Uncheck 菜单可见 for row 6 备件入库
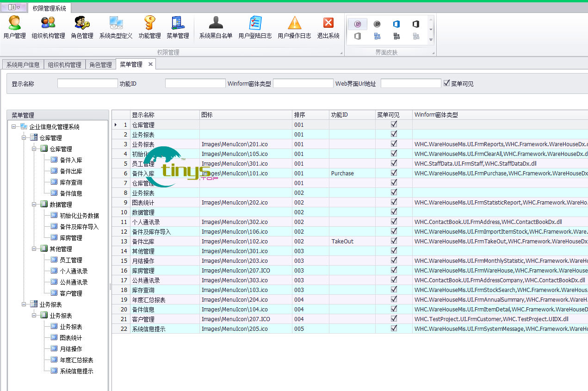The image size is (588, 391). coord(394,173)
